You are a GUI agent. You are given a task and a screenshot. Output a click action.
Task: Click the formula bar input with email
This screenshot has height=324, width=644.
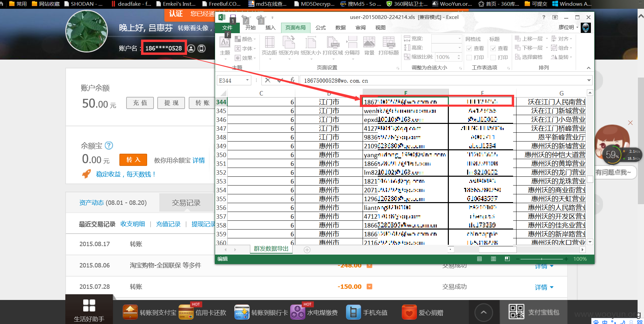[444, 80]
